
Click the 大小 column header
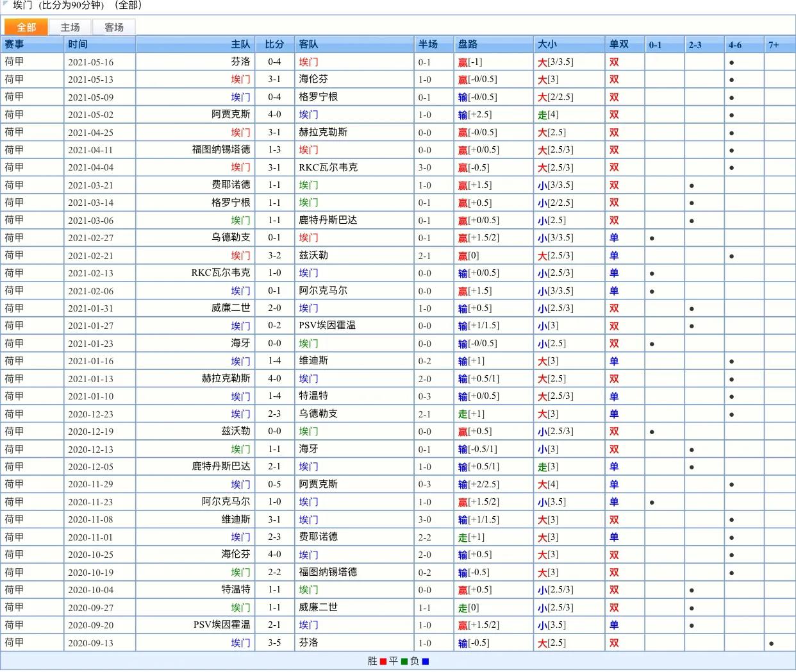[547, 44]
